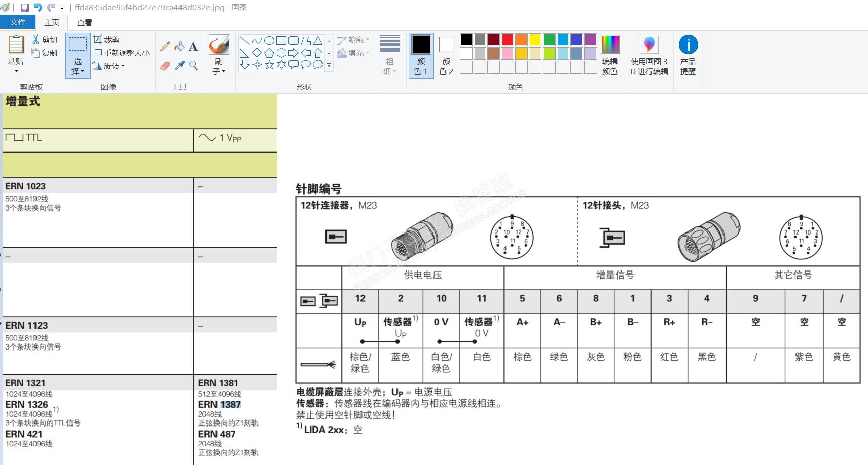Choose the Cloud callout shape
This screenshot has height=465, width=868.
(x=318, y=65)
